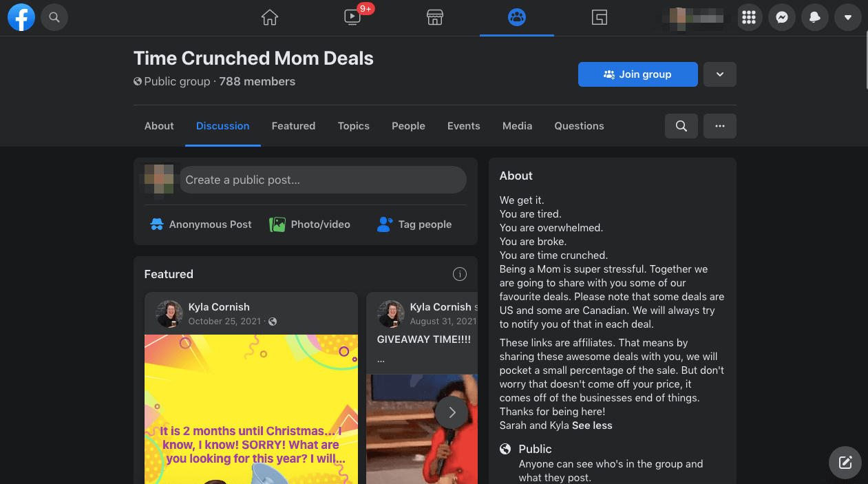Click the Join group button

[638, 74]
